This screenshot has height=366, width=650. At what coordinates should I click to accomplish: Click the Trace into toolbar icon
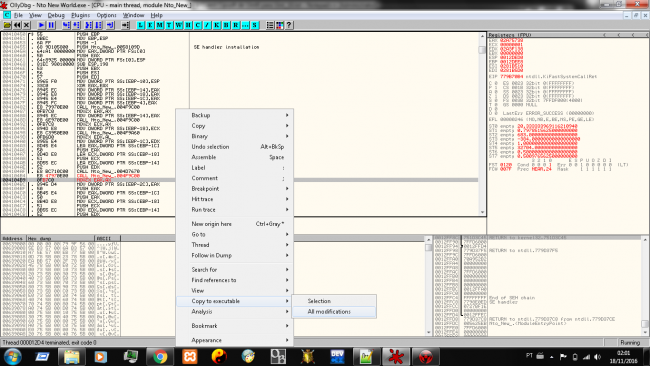[x=88, y=25]
